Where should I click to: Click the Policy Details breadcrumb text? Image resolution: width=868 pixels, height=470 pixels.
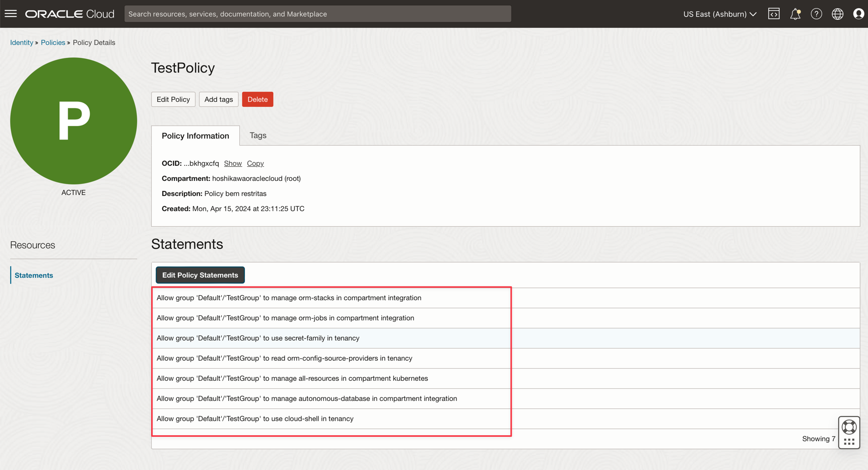[94, 42]
